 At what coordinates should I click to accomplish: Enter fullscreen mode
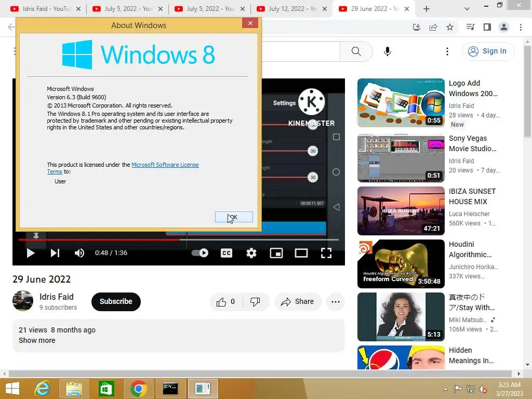[326, 253]
